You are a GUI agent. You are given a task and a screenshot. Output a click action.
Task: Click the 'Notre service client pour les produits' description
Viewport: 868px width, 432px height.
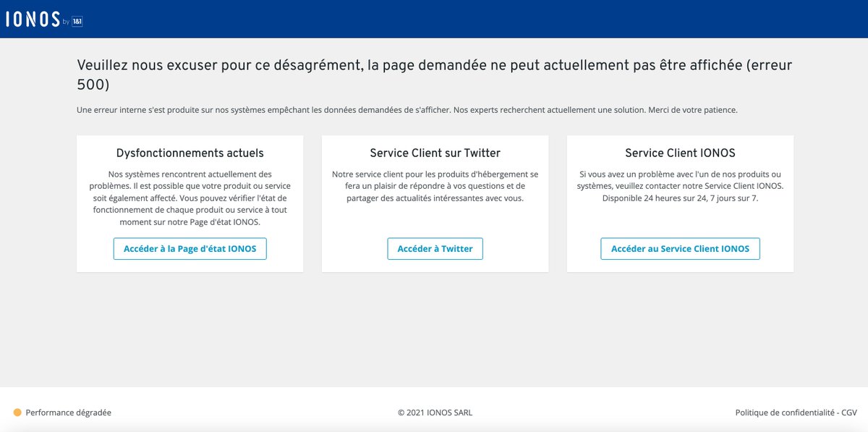coord(435,186)
